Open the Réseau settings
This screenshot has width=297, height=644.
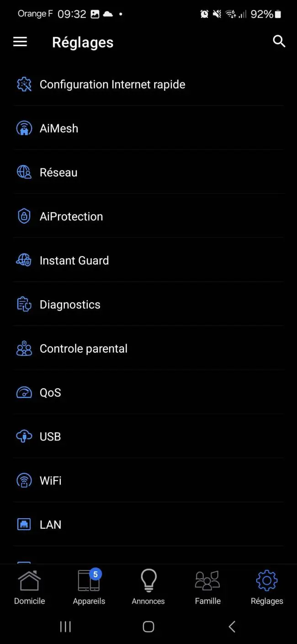click(x=148, y=172)
